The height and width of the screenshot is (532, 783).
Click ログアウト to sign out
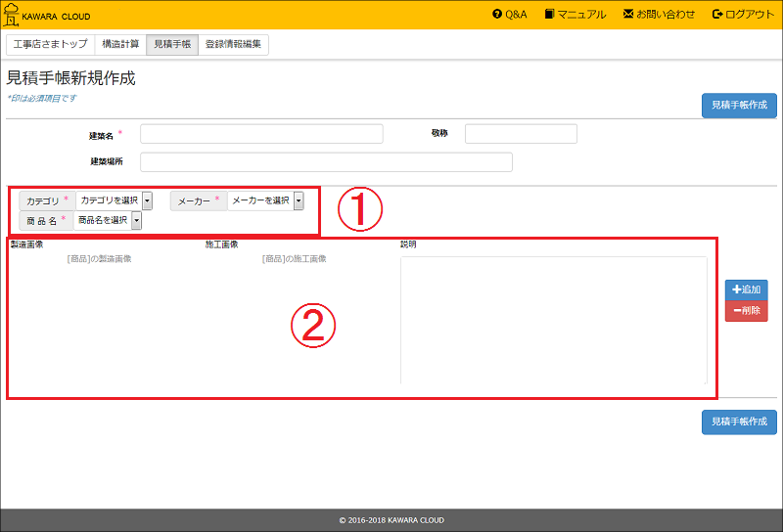coord(744,15)
